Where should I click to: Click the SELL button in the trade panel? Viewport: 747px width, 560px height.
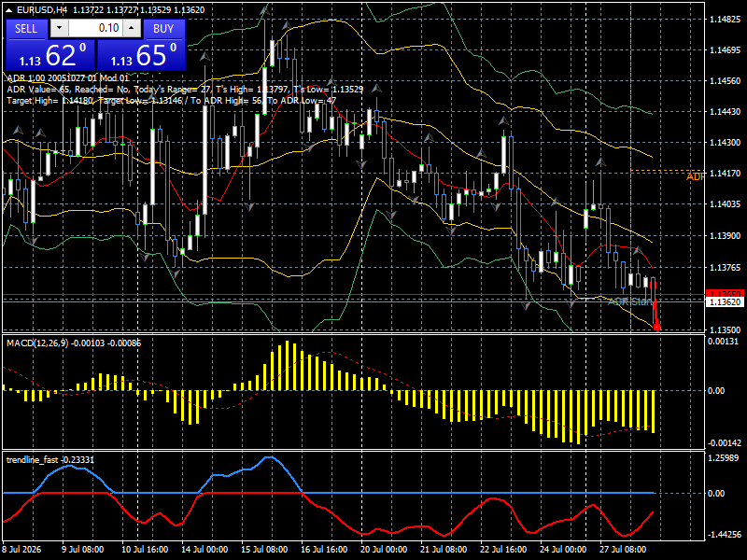pyautogui.click(x=26, y=29)
